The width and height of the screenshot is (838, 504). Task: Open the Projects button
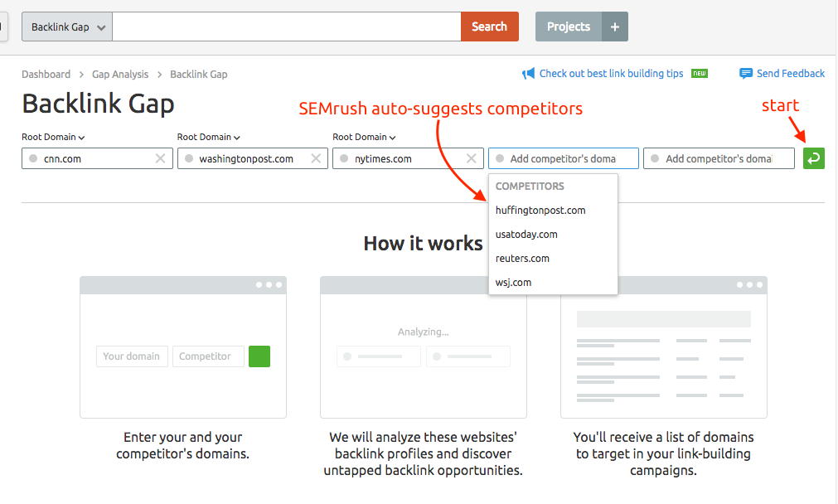pos(569,27)
